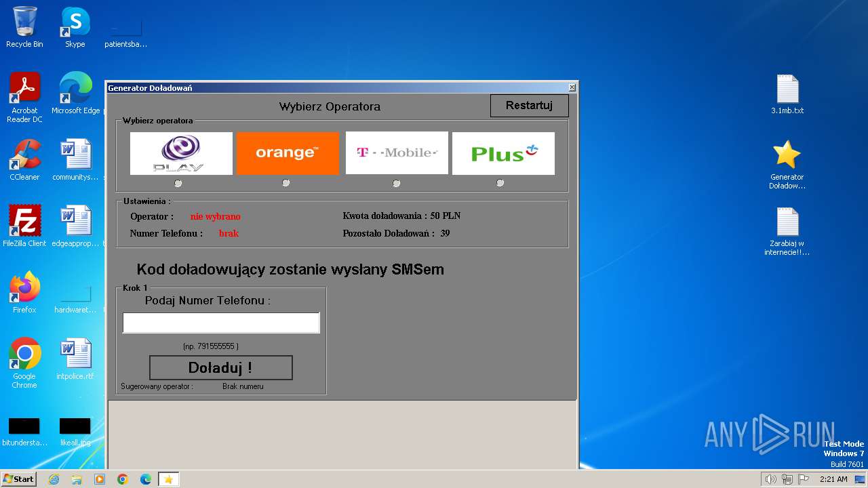Select the Plus operator logo
868x488 pixels.
tap(503, 153)
